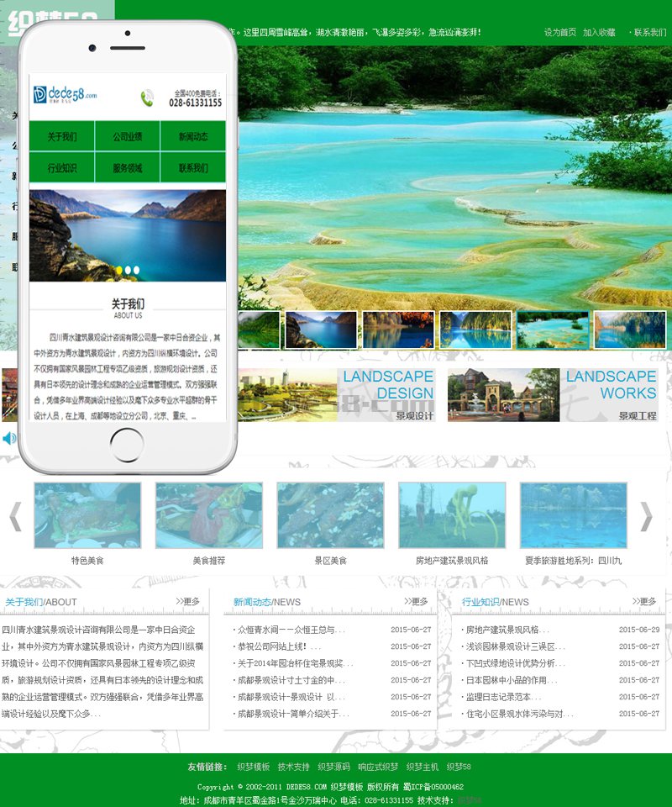Viewport: 672px width, 807px height.
Task: Select the second carousel indicator dot
Action: [x=128, y=270]
